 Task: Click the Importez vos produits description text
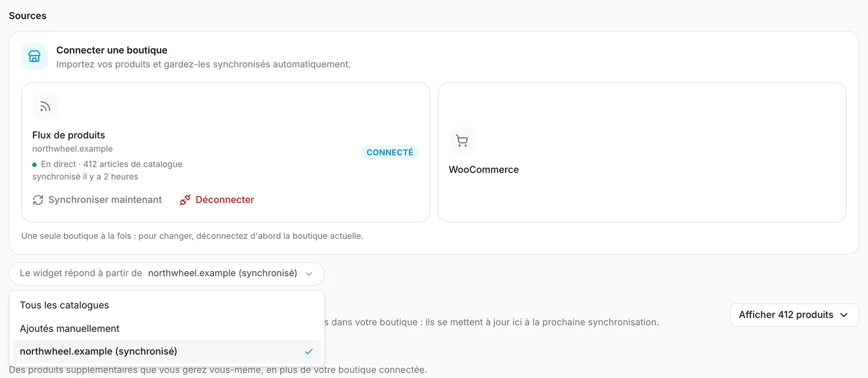(203, 64)
